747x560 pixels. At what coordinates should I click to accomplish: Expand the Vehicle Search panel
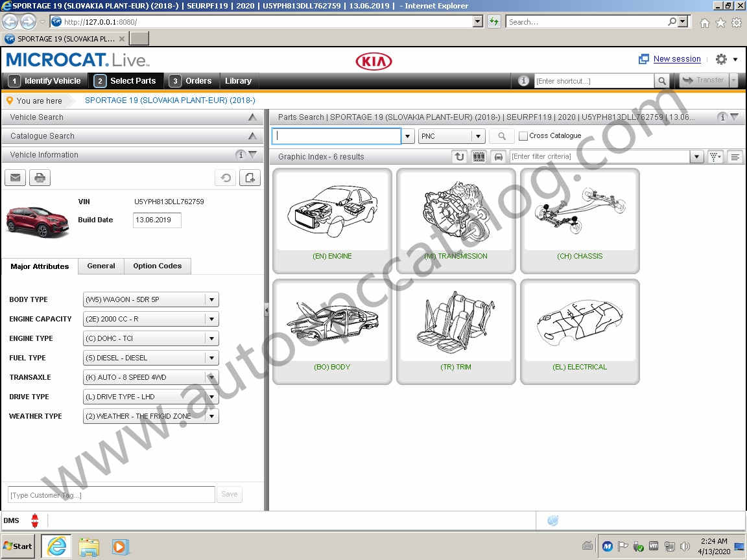coord(252,117)
